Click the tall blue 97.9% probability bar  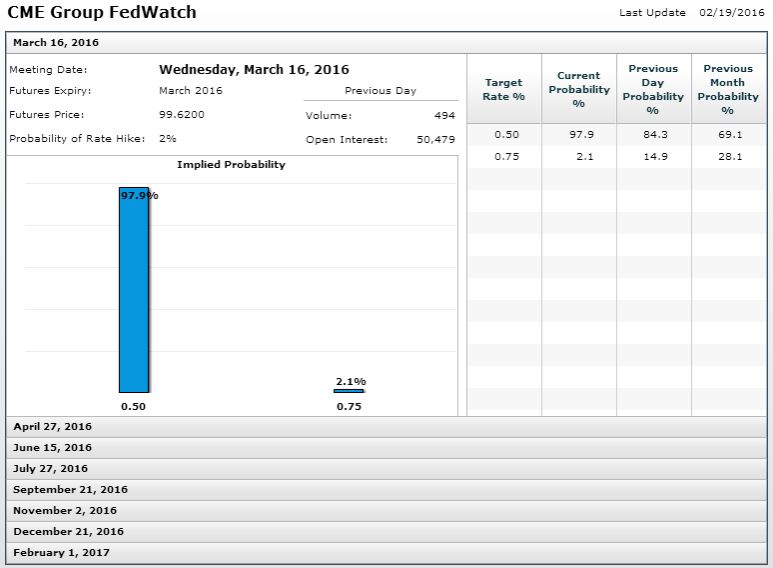(x=133, y=290)
